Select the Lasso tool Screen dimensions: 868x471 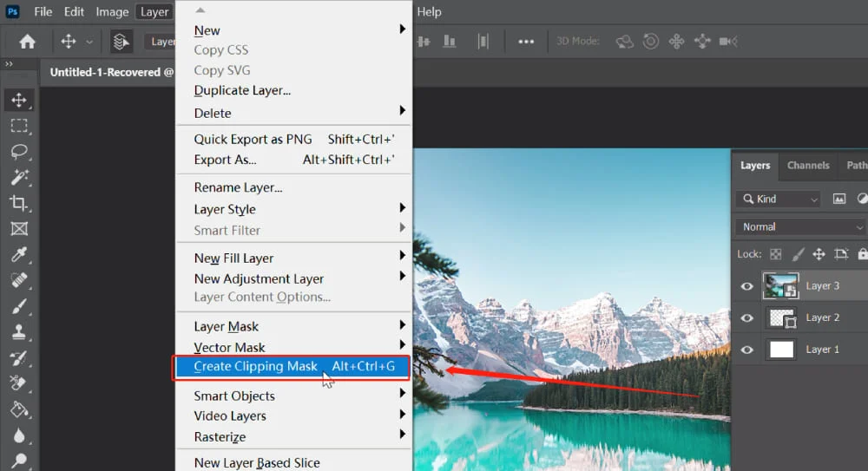(x=19, y=151)
